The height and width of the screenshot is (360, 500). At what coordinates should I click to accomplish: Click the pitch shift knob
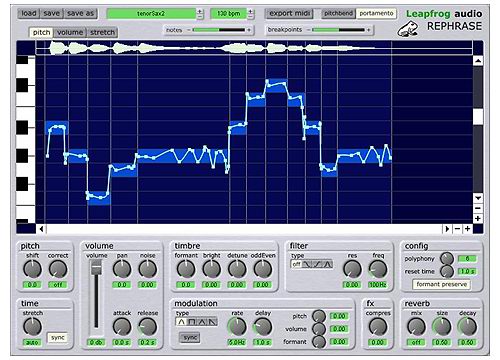click(32, 269)
